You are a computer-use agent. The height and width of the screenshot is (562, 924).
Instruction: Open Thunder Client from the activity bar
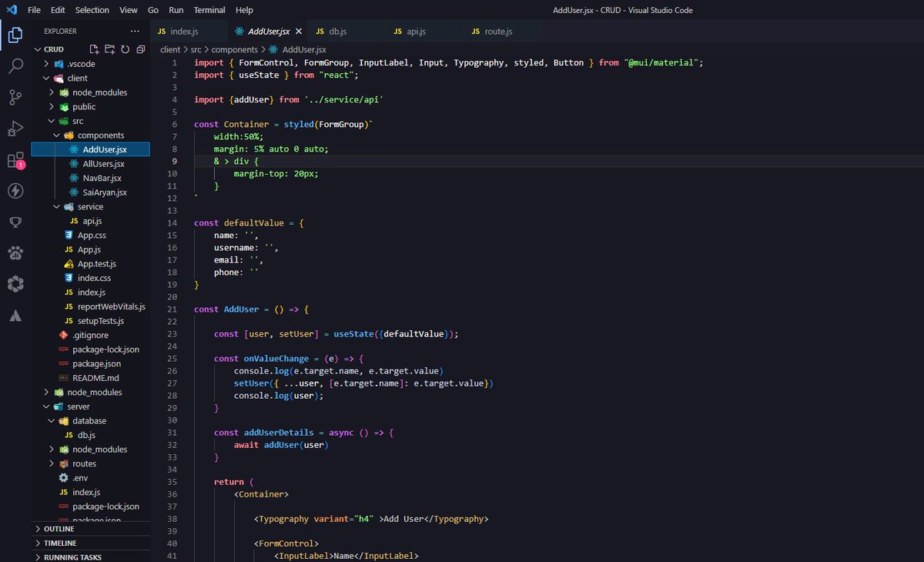15,191
